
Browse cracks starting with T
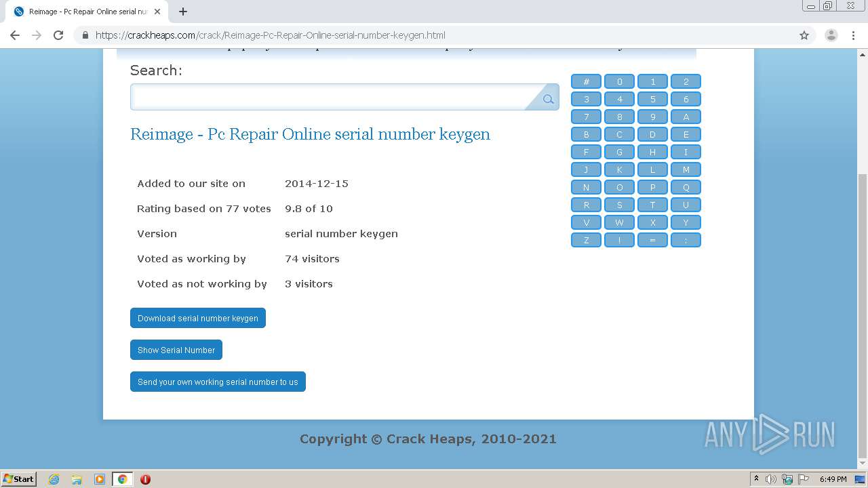tap(652, 205)
